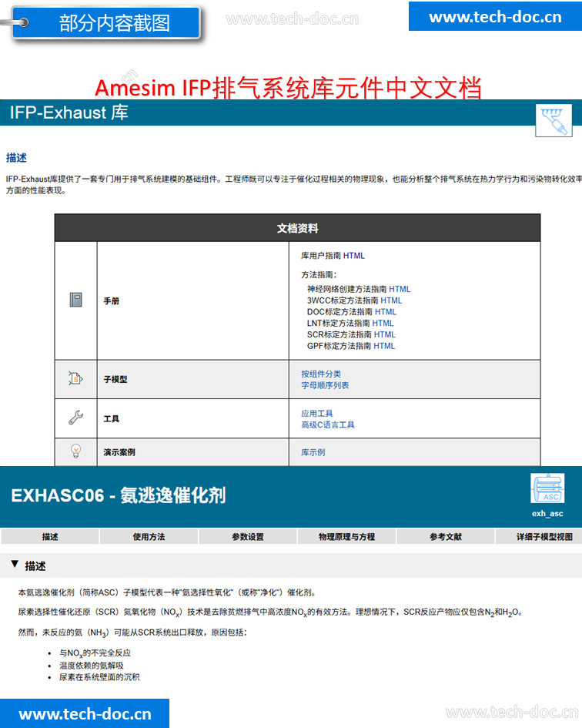
Task: Click the exh_asc label text
Action: (x=547, y=514)
